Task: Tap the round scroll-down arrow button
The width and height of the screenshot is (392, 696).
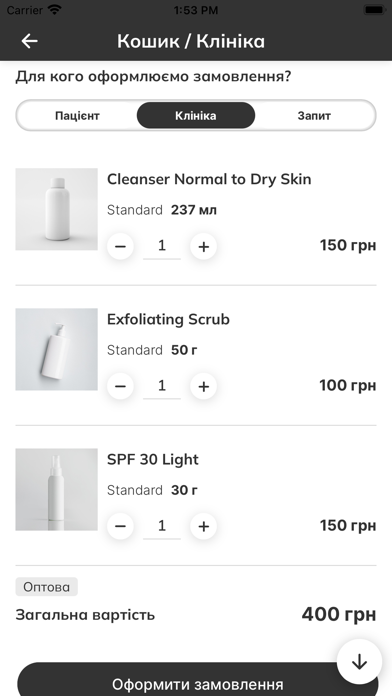Action: (x=359, y=662)
